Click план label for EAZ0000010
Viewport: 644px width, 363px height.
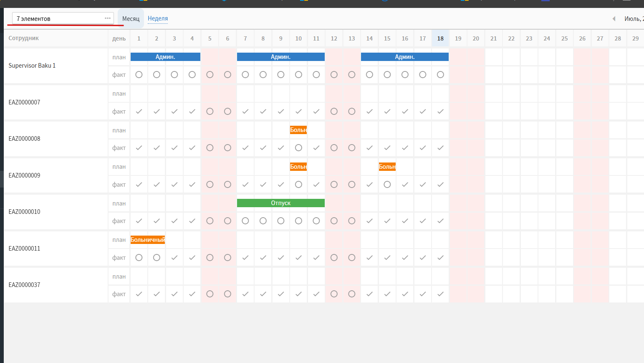tap(119, 203)
